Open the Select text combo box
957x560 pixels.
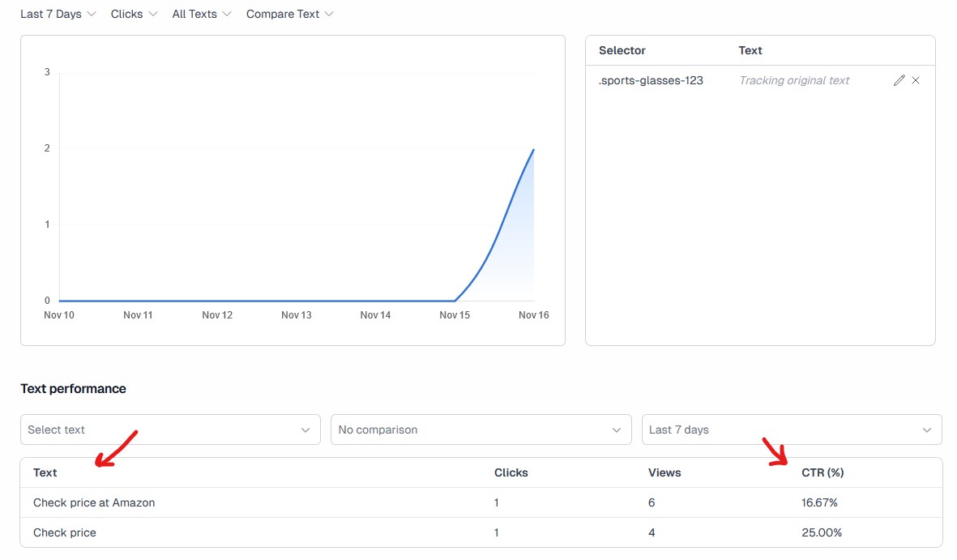[x=169, y=430]
